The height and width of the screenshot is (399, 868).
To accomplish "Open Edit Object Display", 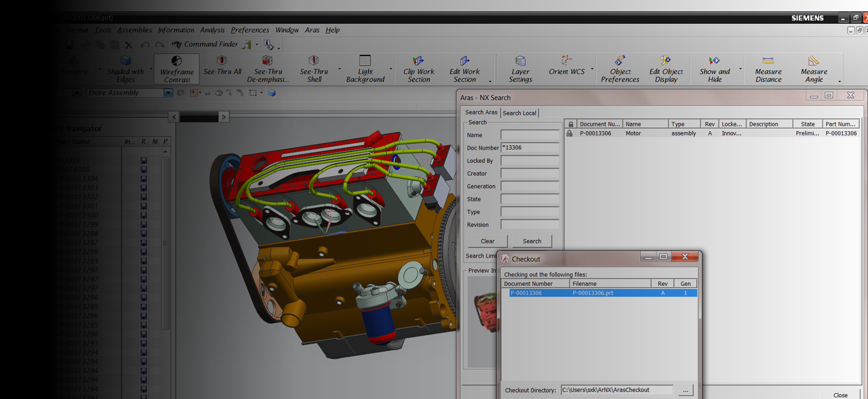I will (x=666, y=69).
